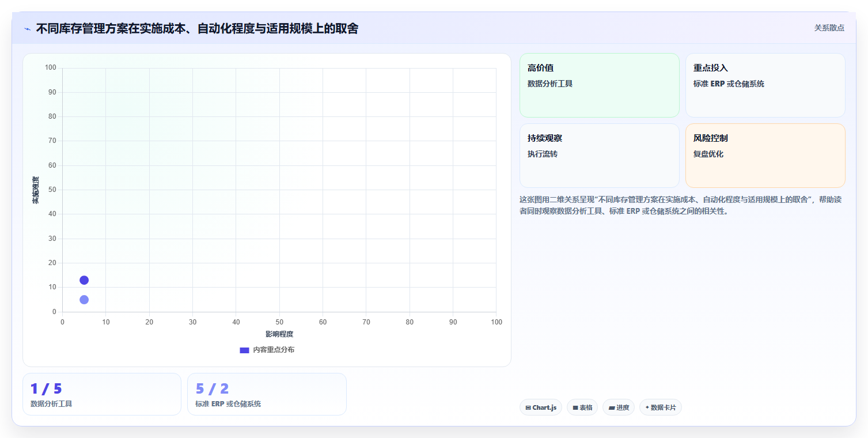Click the 100 tick on the y-axis
The image size is (868, 438).
tap(51, 68)
